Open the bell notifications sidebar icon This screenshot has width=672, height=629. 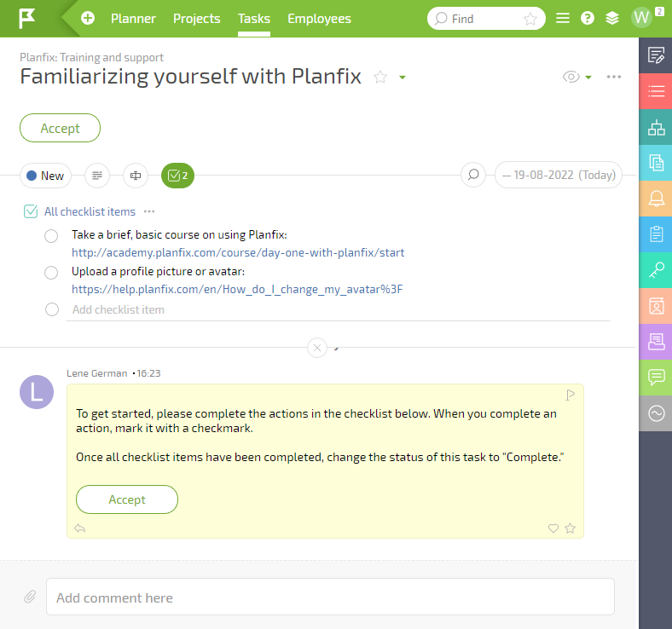click(x=656, y=199)
